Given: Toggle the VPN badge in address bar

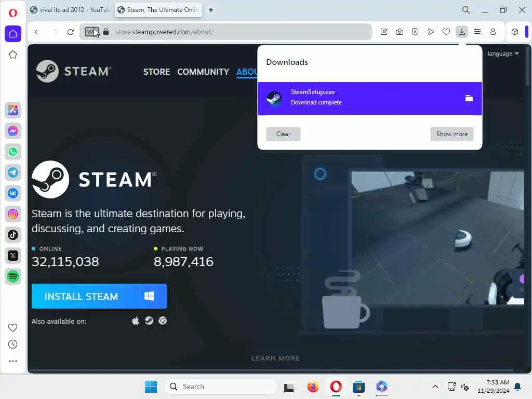Looking at the screenshot, I should pyautogui.click(x=91, y=32).
